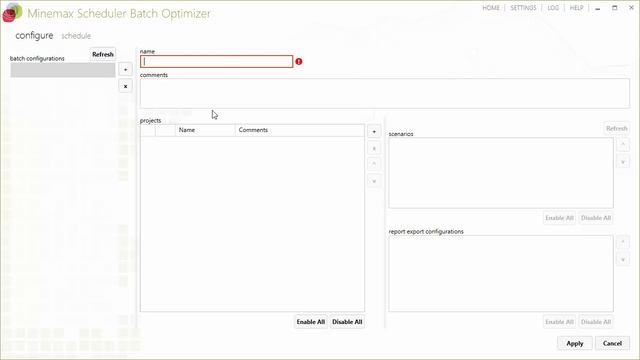
Task: Remove the selected batch configuration with x button
Action: pos(125,87)
